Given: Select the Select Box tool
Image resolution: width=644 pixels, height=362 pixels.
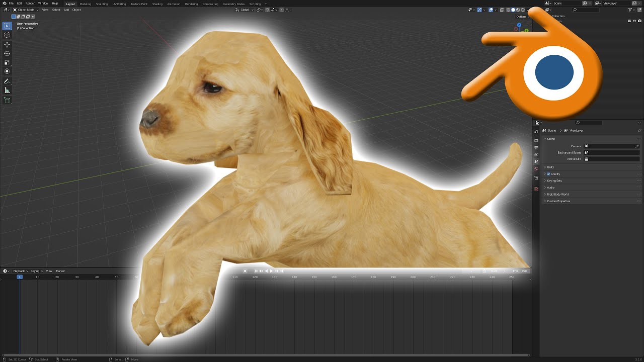Looking at the screenshot, I should [7, 26].
